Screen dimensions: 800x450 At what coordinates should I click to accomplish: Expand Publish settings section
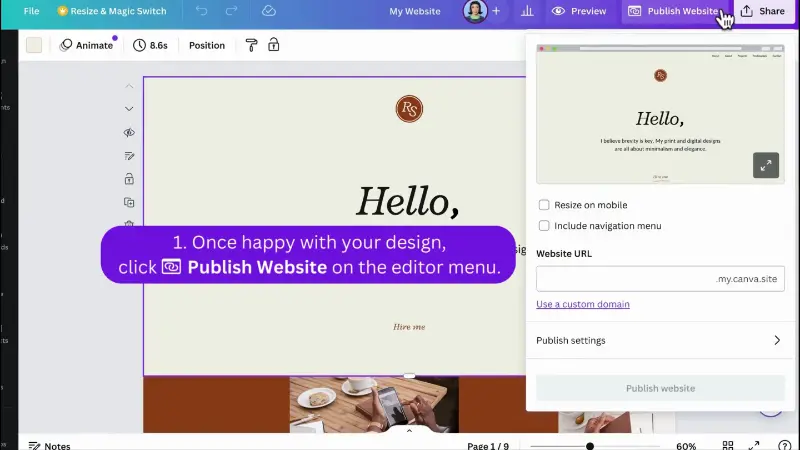660,340
